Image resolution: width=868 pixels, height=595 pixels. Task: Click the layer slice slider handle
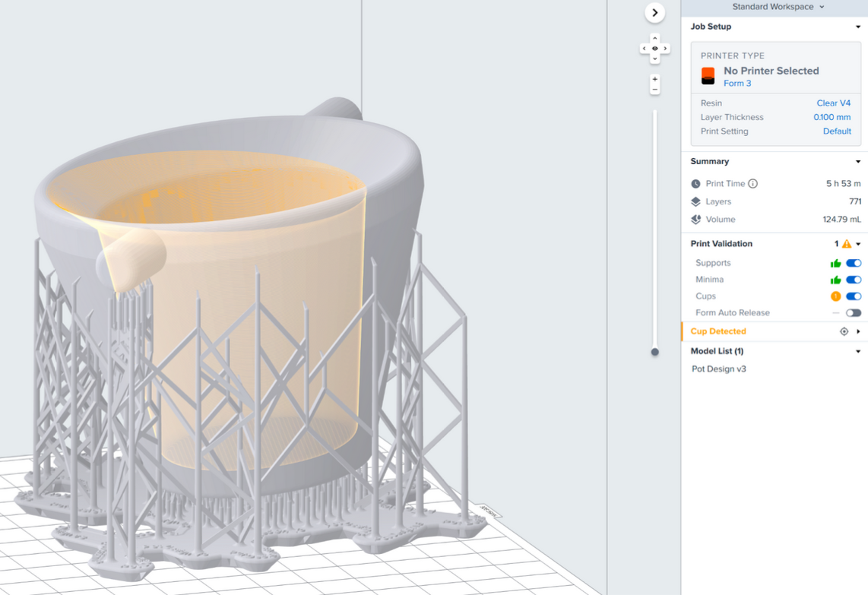[x=654, y=352]
